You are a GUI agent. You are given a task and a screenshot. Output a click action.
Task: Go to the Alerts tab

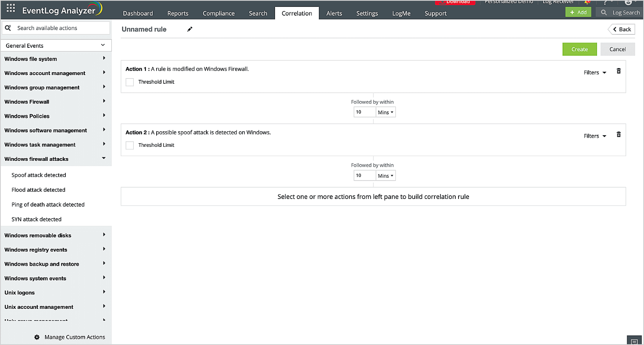pos(334,13)
